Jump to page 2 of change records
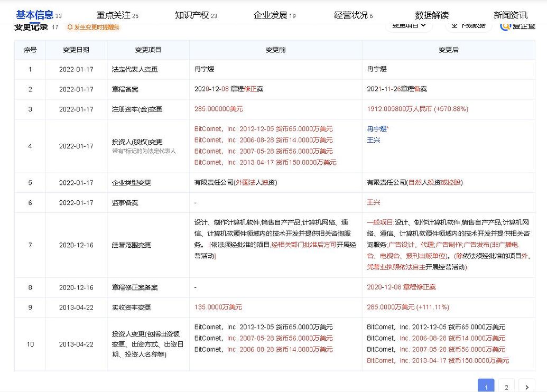Viewport: 547px width, 392px height. pyautogui.click(x=506, y=387)
